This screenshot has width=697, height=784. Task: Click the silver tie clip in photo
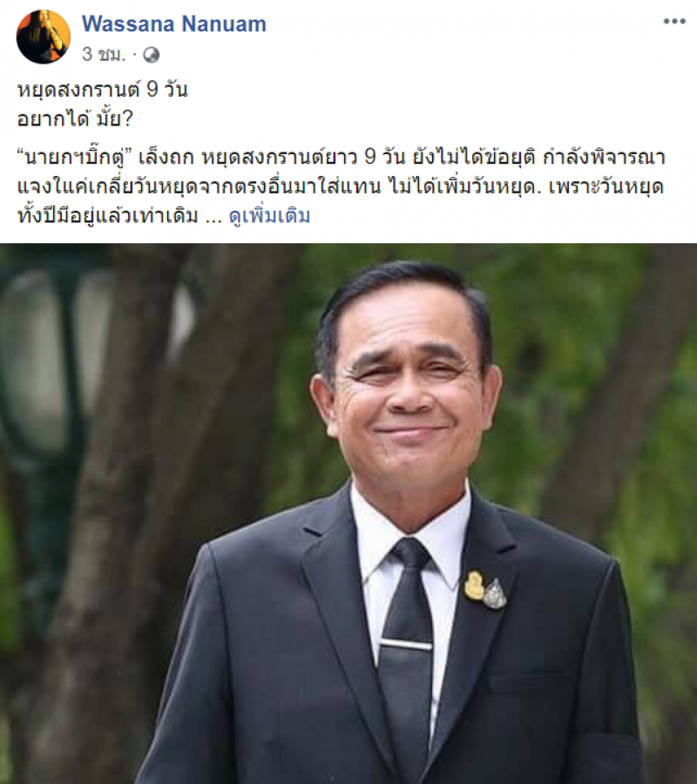click(405, 645)
